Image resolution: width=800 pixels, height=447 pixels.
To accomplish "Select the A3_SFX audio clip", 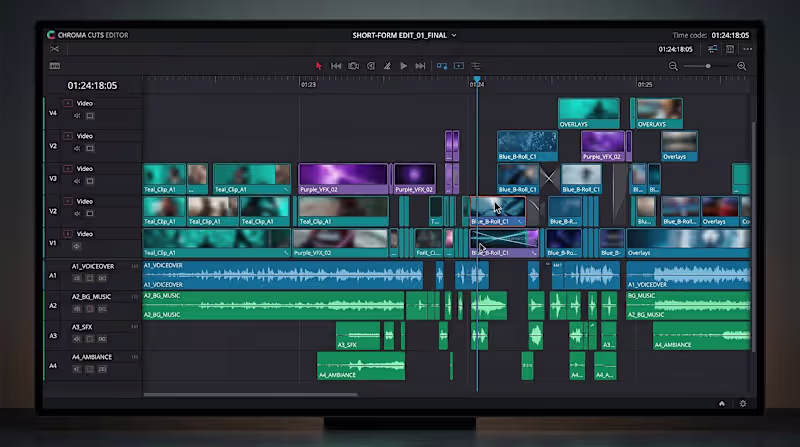I will point(358,336).
